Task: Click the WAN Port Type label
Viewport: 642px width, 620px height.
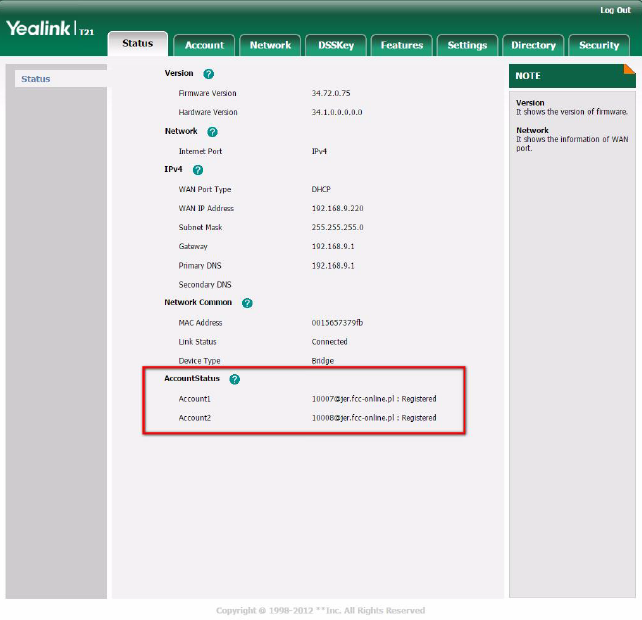Action: coord(205,189)
